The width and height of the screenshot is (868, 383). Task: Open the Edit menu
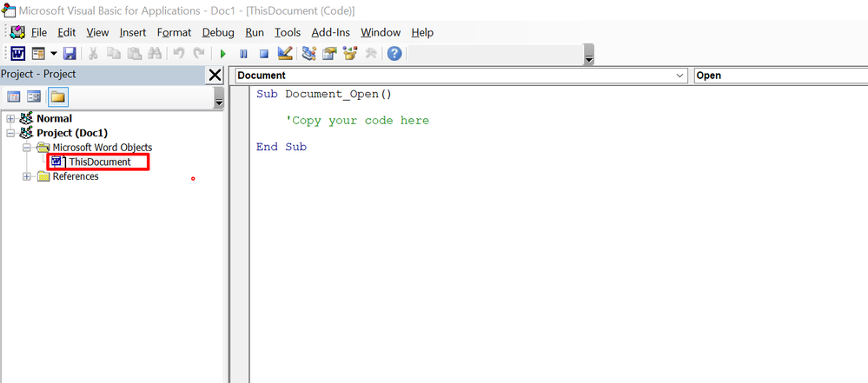click(x=66, y=33)
